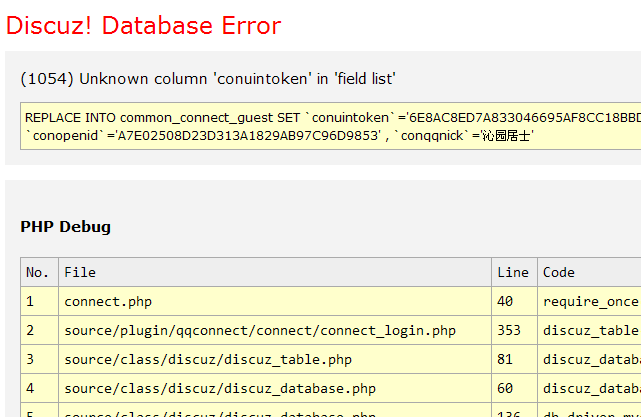The width and height of the screenshot is (641, 417).
Task: Select the connect.php file cell
Action: tap(108, 301)
